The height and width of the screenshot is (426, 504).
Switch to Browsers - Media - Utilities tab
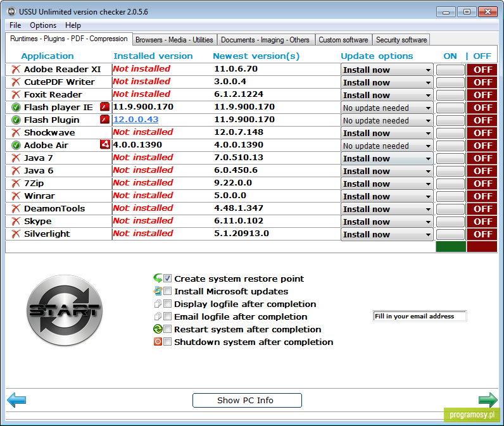point(174,40)
